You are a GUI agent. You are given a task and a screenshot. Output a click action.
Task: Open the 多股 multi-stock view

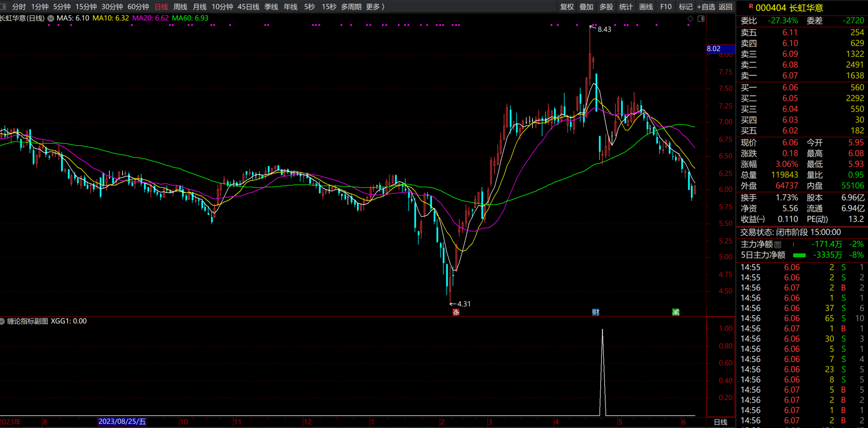[x=606, y=7]
